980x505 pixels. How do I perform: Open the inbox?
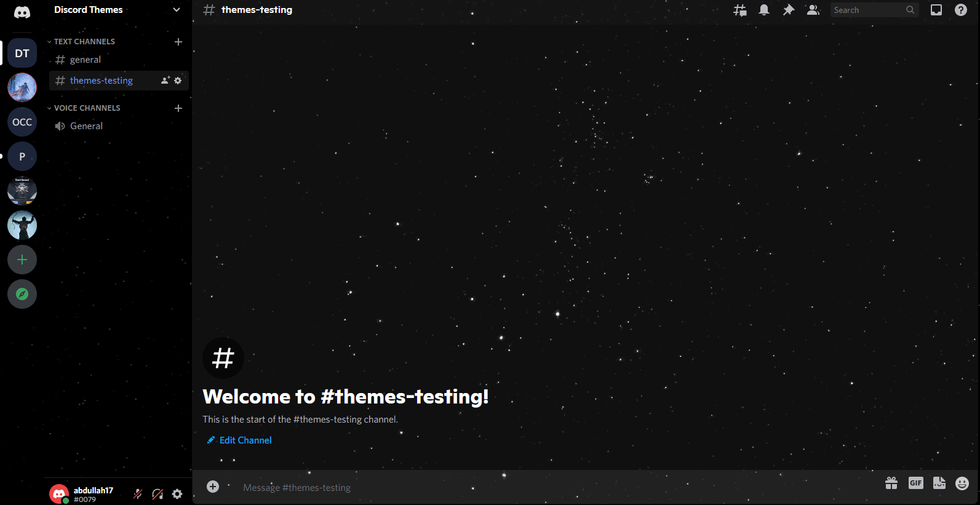(x=936, y=10)
